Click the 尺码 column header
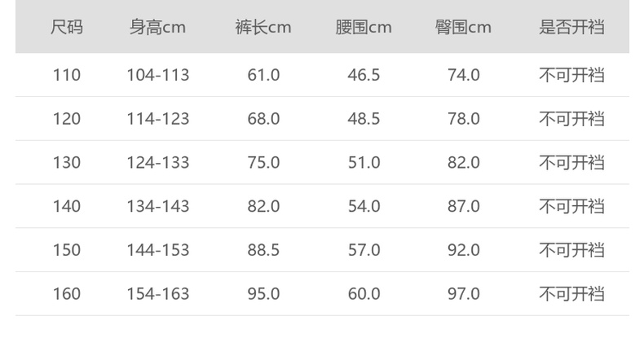 [x=67, y=28]
